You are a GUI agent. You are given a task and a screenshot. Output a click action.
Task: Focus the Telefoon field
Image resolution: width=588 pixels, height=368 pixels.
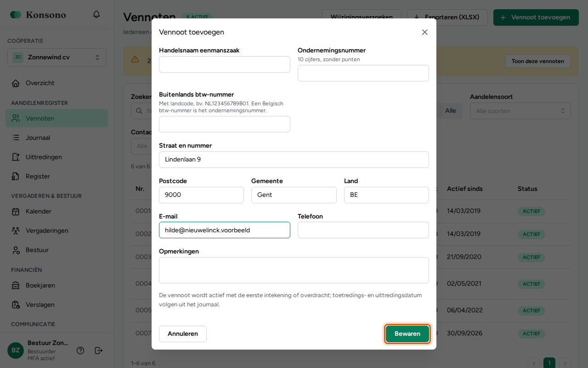point(363,230)
